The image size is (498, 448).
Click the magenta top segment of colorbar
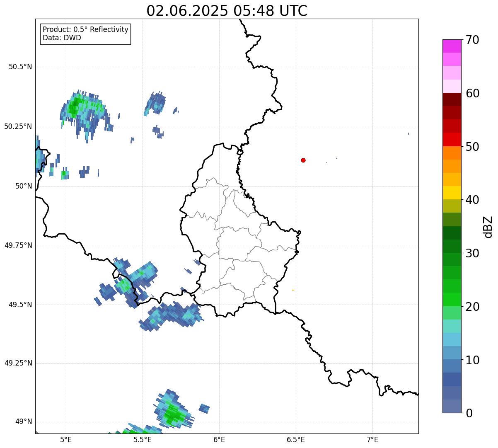(451, 46)
